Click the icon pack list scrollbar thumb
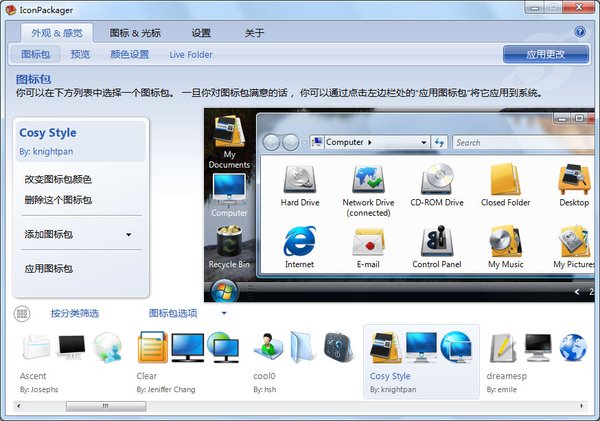The image size is (600, 421). click(x=106, y=406)
